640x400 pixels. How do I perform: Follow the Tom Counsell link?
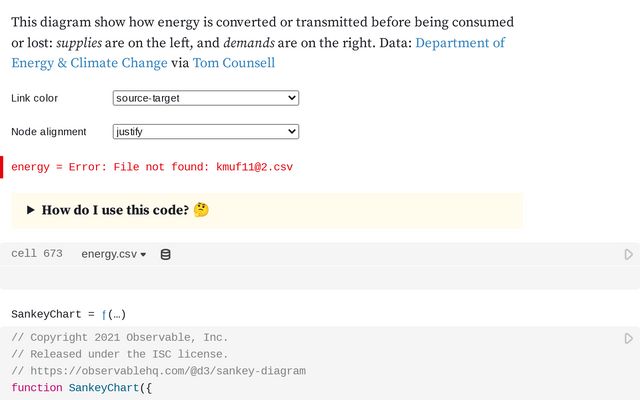pyautogui.click(x=234, y=63)
